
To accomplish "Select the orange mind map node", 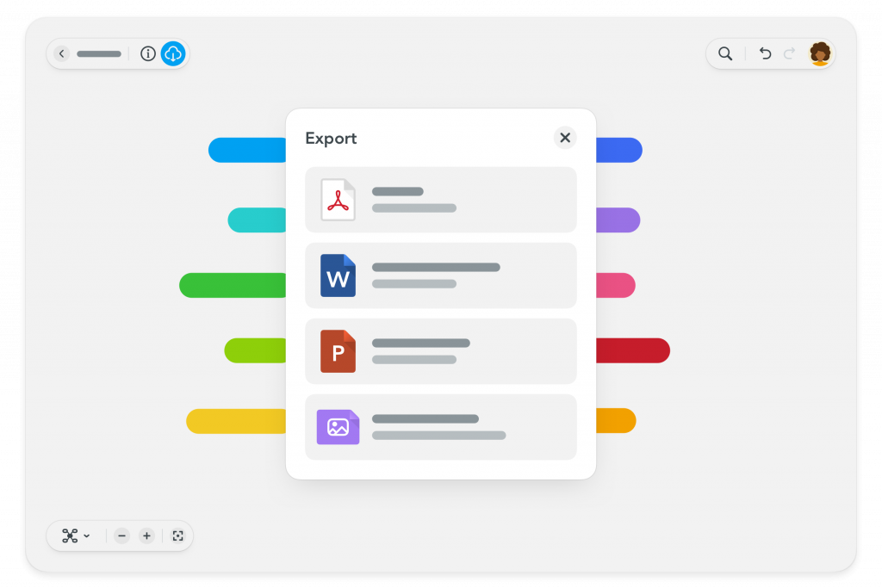I will [x=616, y=421].
